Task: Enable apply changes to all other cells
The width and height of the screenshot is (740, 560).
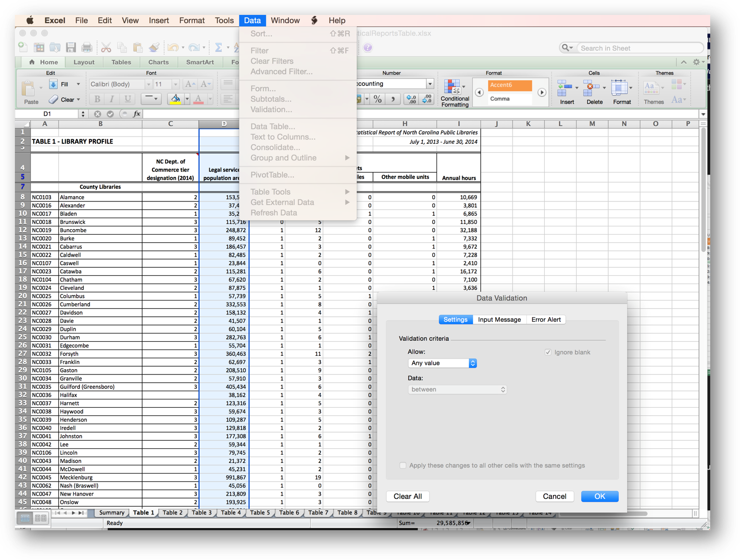Action: tap(403, 465)
